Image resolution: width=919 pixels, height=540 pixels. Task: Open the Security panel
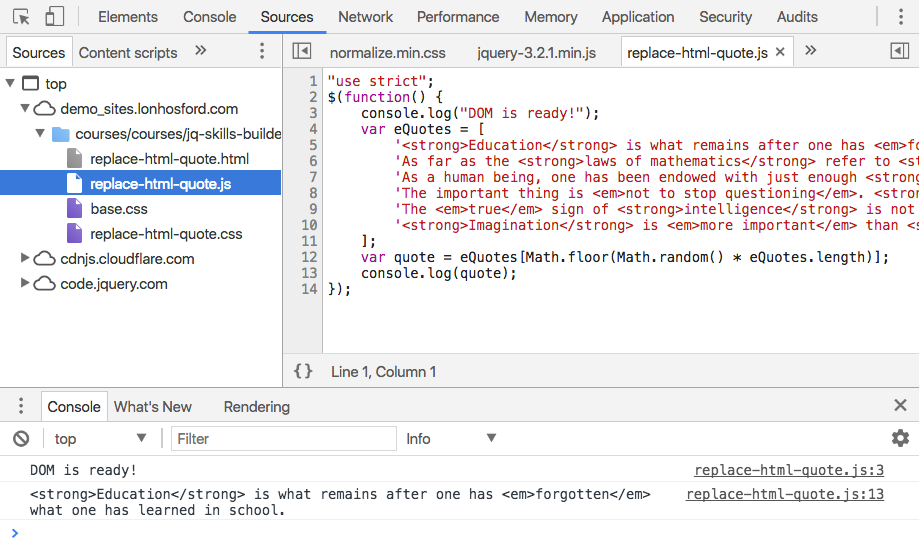pos(725,17)
